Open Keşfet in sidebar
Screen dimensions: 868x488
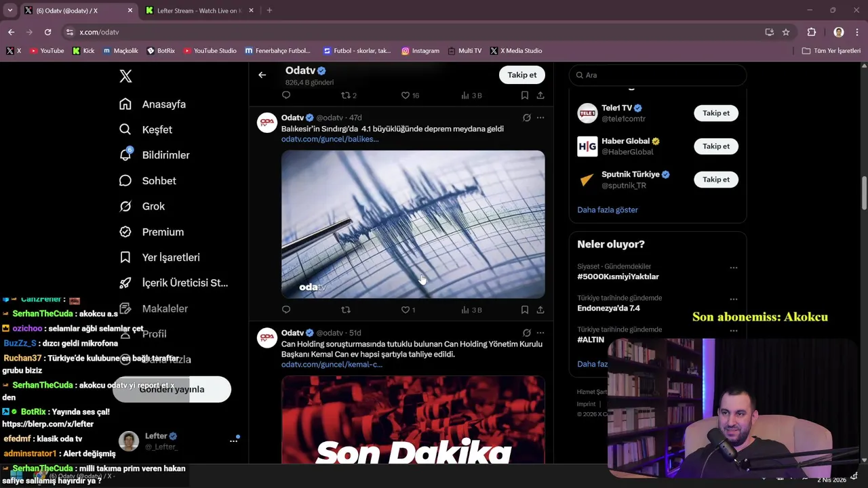point(146,129)
